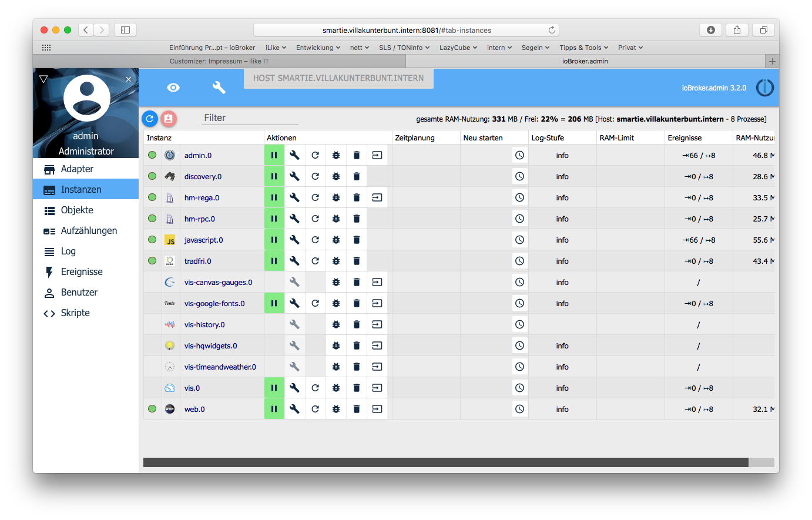Click the blue refresh instances button
812x520 pixels.
click(150, 119)
